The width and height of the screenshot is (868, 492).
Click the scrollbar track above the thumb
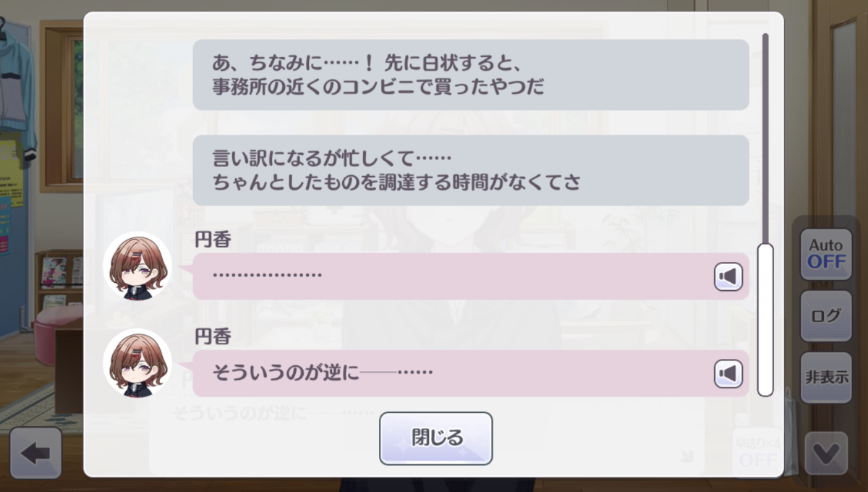click(765, 137)
